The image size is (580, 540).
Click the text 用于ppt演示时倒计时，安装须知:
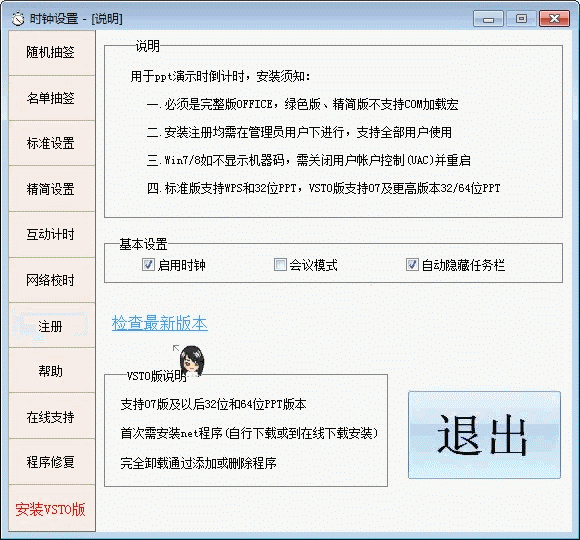point(220,77)
